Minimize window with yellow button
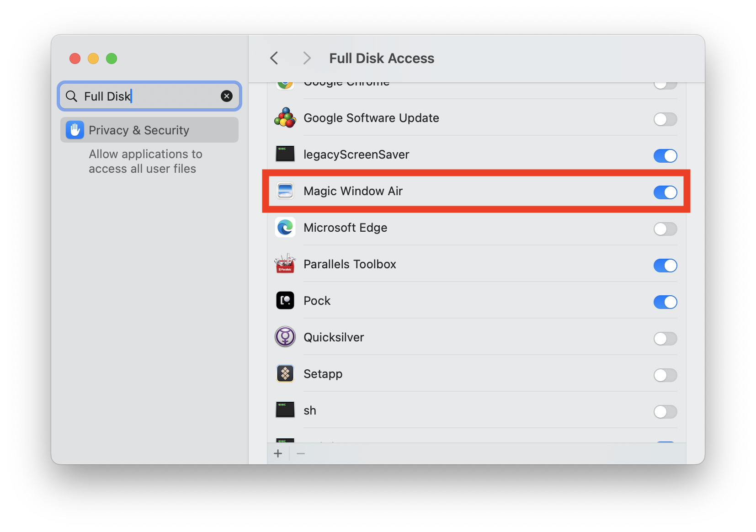 pos(93,59)
